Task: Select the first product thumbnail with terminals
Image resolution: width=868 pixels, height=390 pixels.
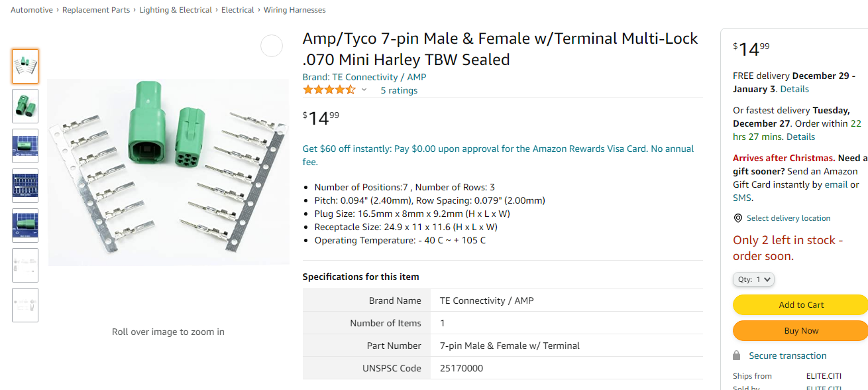Action: coord(25,66)
